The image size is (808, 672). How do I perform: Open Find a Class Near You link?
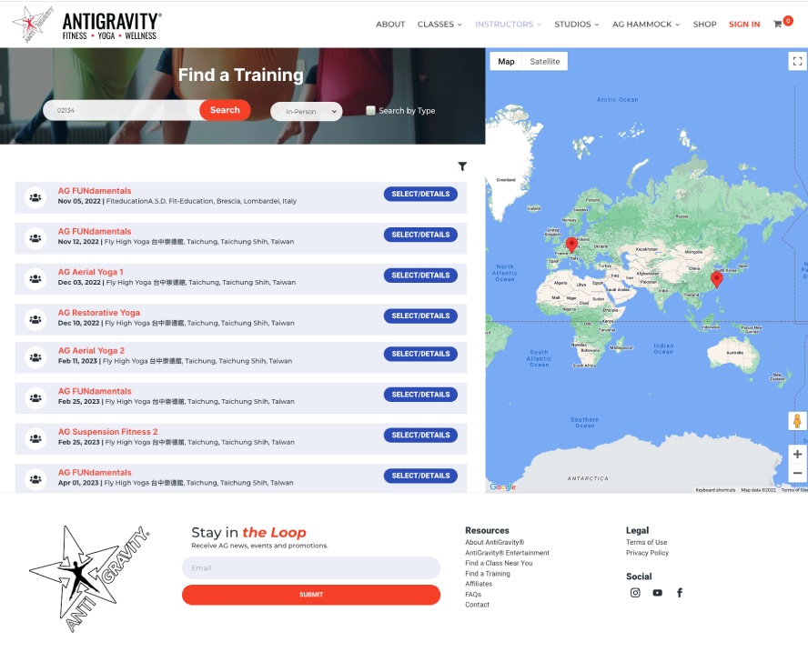499,563
